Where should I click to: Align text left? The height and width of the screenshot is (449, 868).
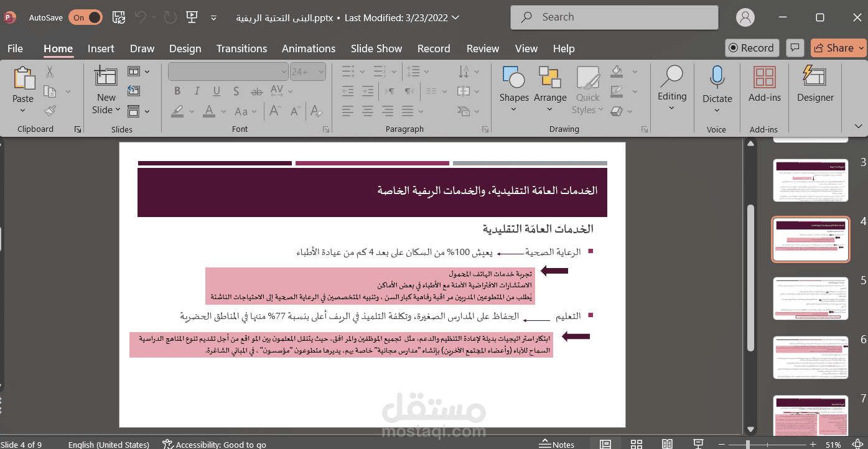[347, 111]
